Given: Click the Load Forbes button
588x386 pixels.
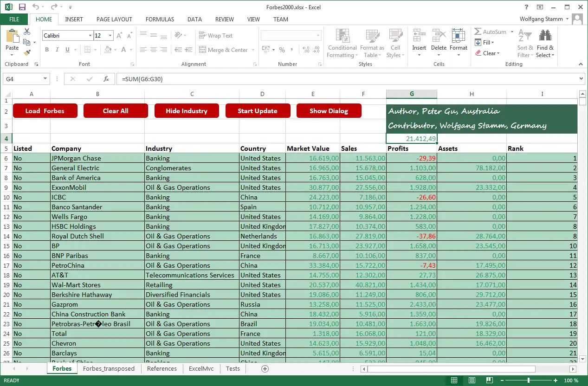Looking at the screenshot, I should point(45,111).
